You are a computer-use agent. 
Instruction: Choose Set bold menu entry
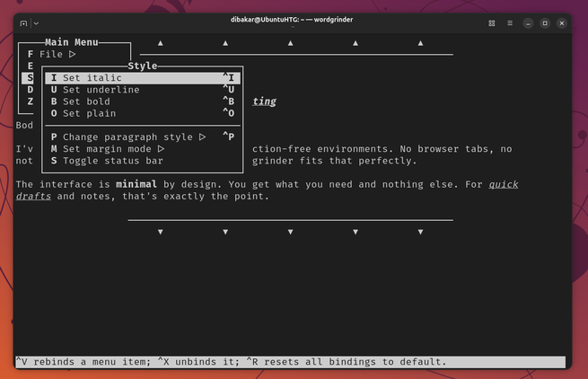[143, 101]
